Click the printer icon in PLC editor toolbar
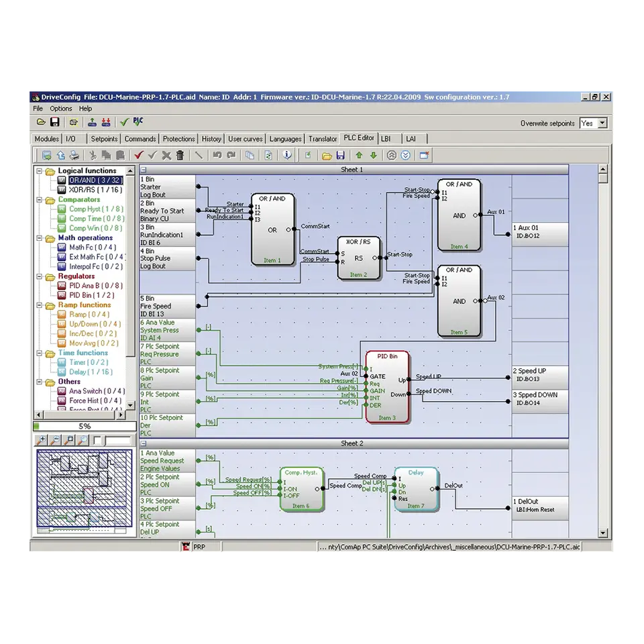Image resolution: width=644 pixels, height=644 pixels. pyautogui.click(x=74, y=155)
